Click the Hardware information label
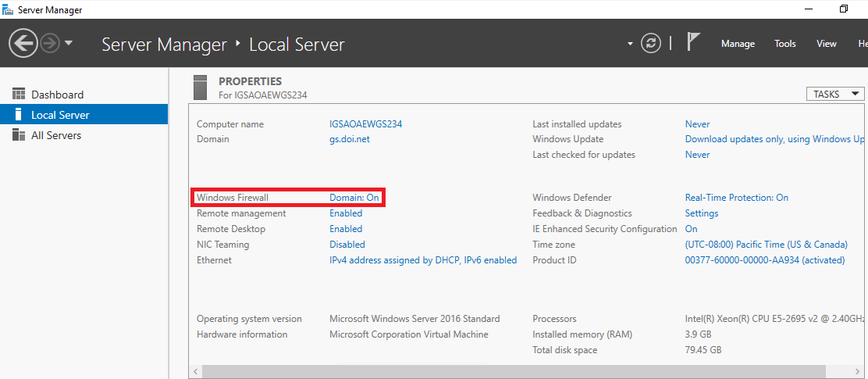The height and width of the screenshot is (379, 868). pos(242,334)
